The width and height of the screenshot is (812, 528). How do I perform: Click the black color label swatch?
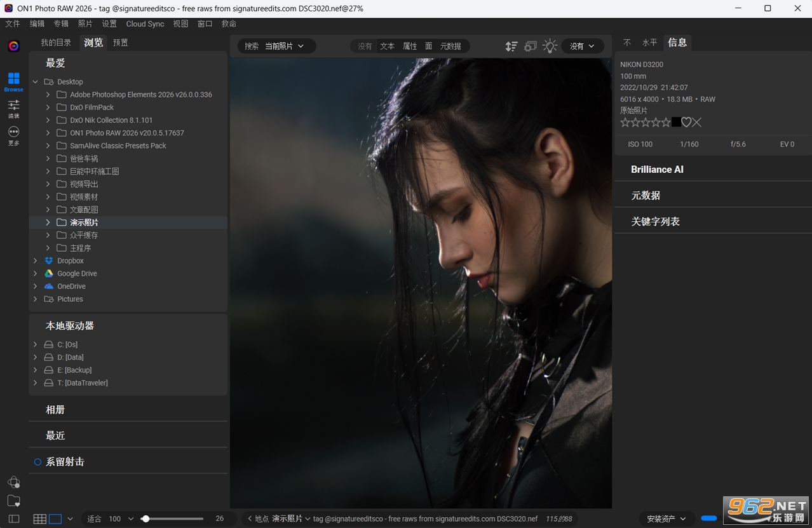(x=676, y=123)
